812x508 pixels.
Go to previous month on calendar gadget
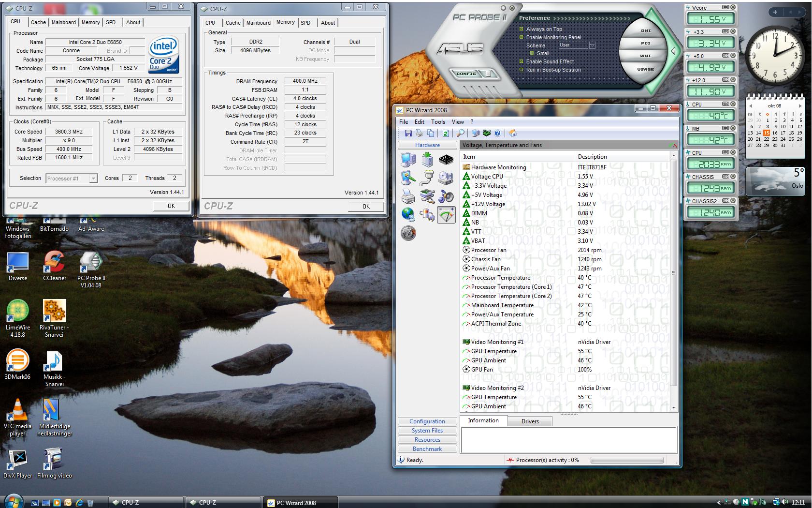751,105
